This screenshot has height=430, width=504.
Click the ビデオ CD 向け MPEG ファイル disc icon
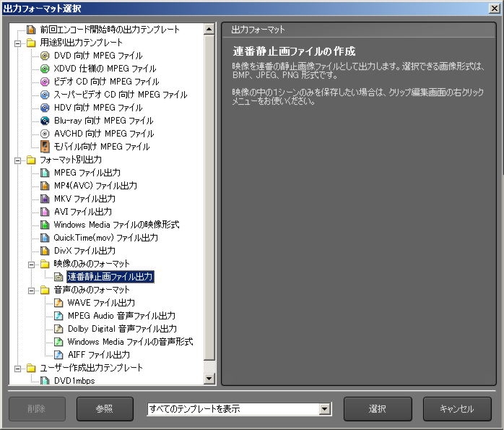(x=45, y=82)
